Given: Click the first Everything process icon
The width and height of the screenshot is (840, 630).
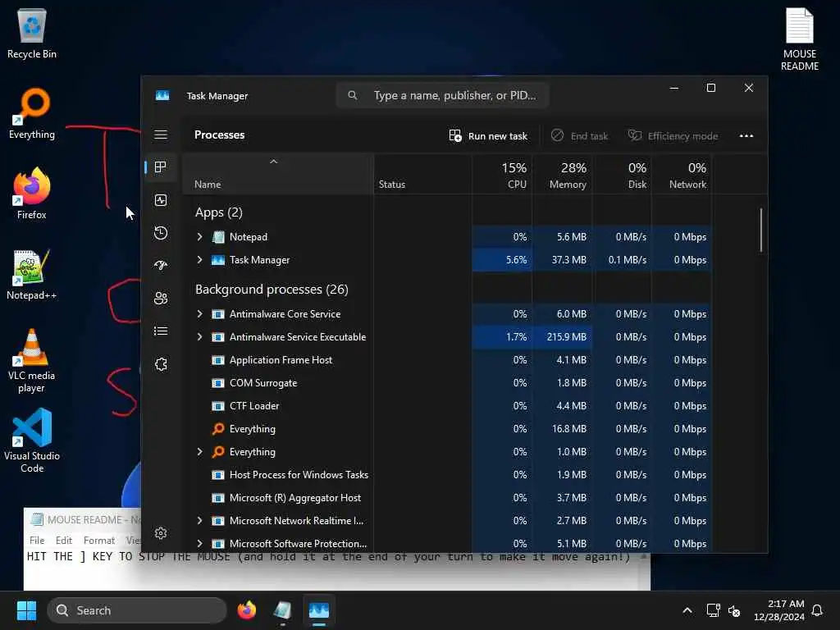Looking at the screenshot, I should tap(218, 428).
